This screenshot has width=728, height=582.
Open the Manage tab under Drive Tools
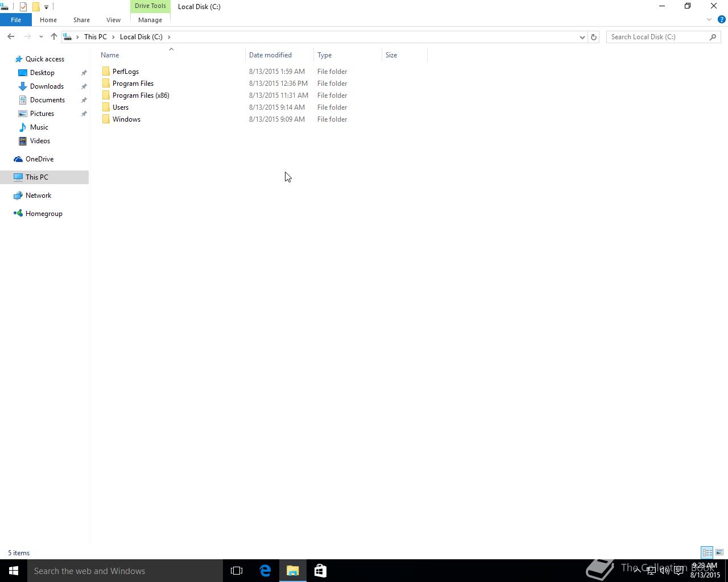coord(150,20)
